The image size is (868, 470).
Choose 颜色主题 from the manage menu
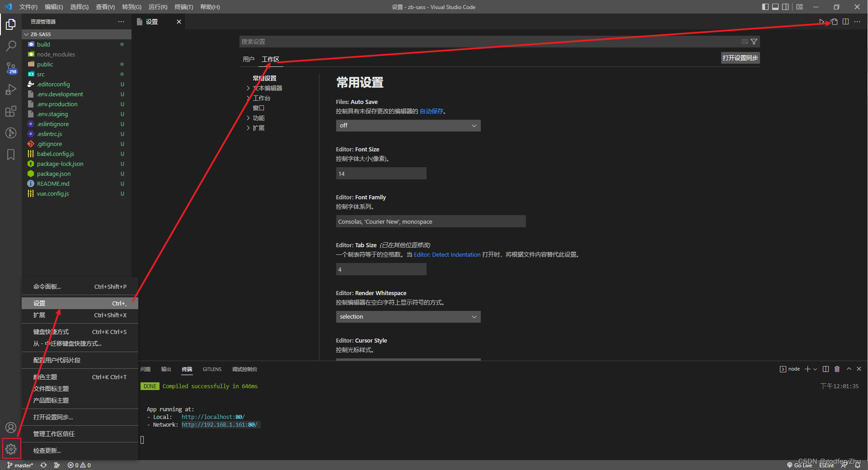pyautogui.click(x=80, y=377)
